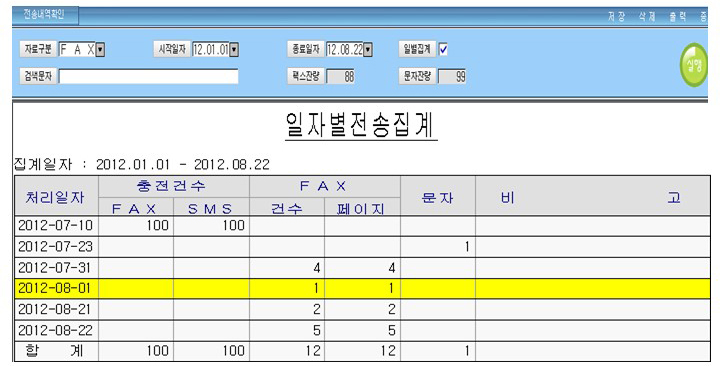
Task: Click the SMS column header
Action: [x=210, y=208]
